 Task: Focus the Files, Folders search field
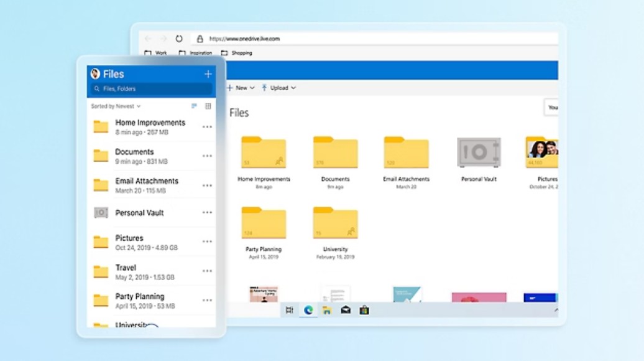click(x=151, y=89)
